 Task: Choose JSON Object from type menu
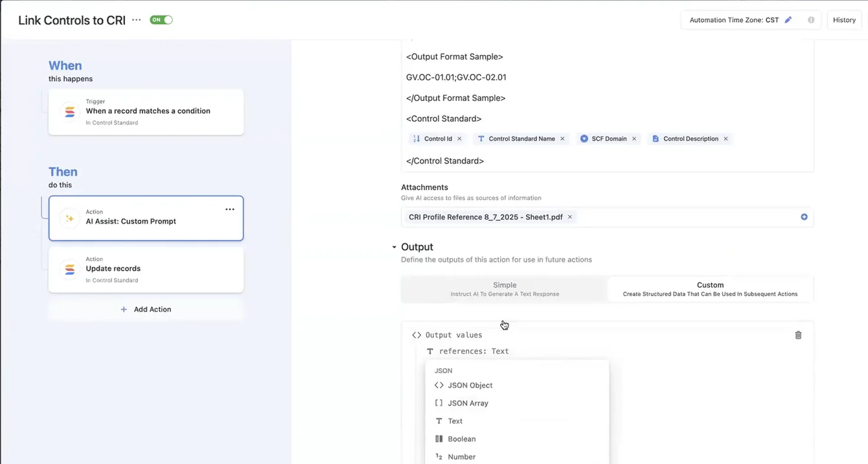(517, 385)
